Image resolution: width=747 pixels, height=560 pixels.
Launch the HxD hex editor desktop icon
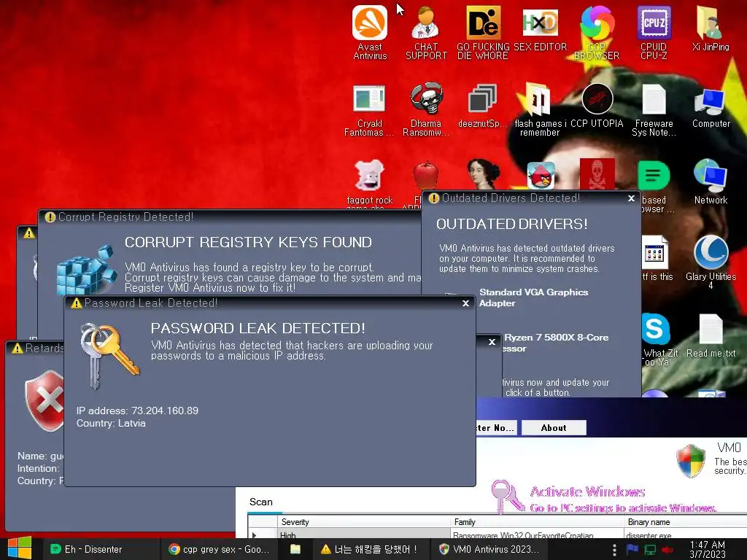[x=540, y=28]
